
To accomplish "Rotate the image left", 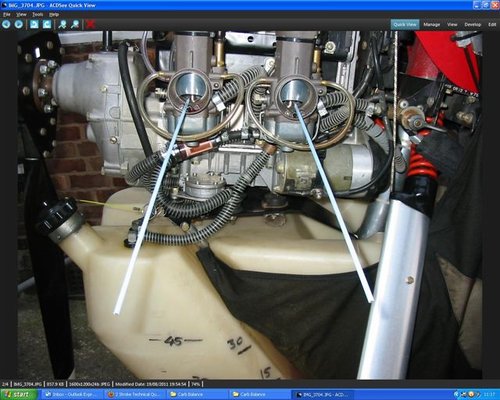I will pyautogui.click(x=34, y=24).
